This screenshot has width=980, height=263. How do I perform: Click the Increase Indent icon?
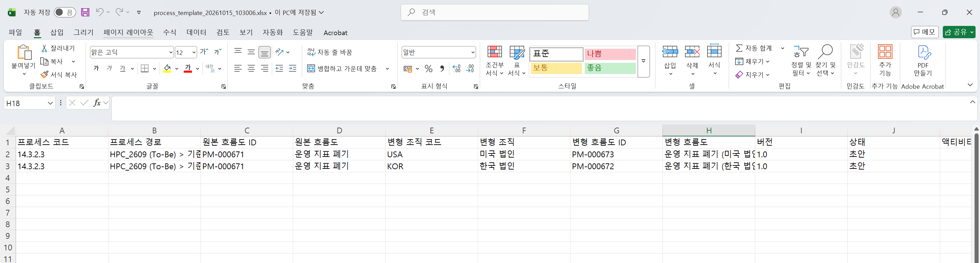pos(293,69)
